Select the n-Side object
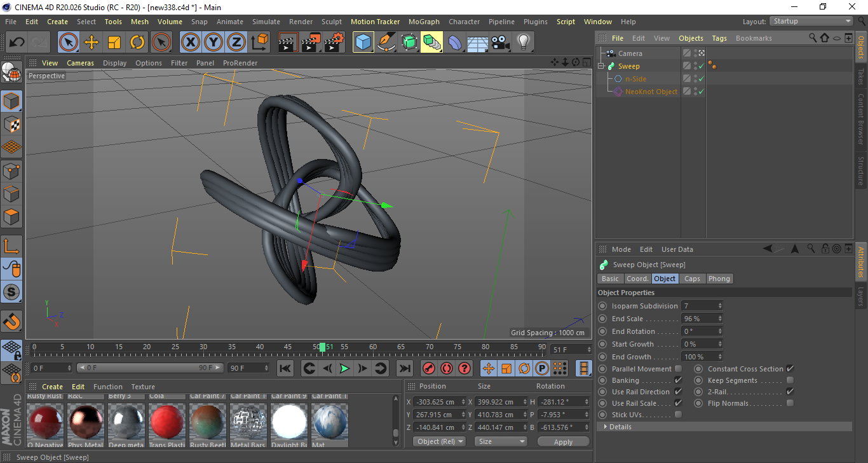 635,79
